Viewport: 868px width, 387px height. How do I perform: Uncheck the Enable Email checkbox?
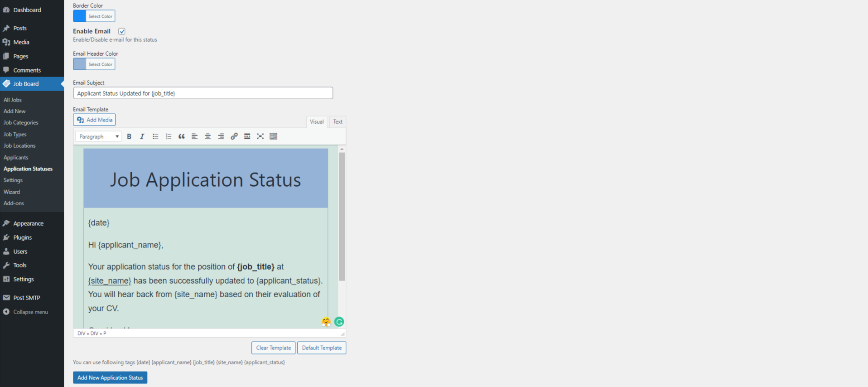pos(122,31)
